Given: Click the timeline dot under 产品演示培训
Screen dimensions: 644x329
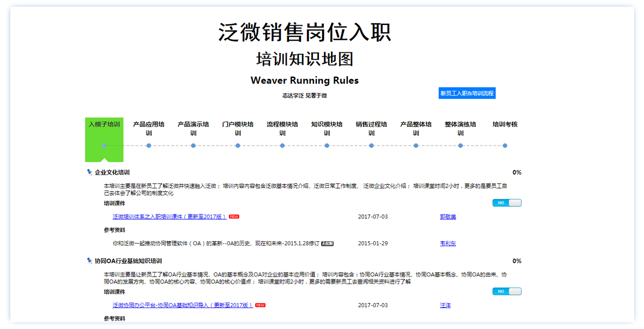Looking at the screenshot, I should coord(193,145).
